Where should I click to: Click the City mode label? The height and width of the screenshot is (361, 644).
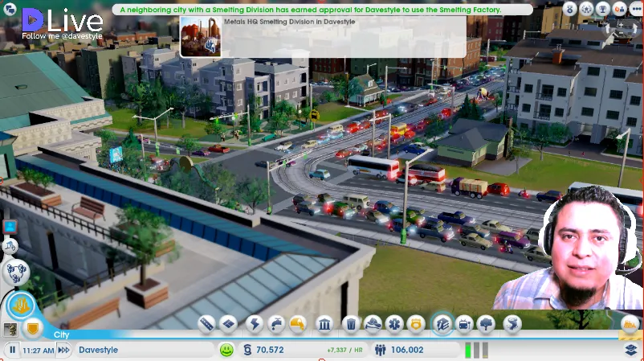click(61, 334)
